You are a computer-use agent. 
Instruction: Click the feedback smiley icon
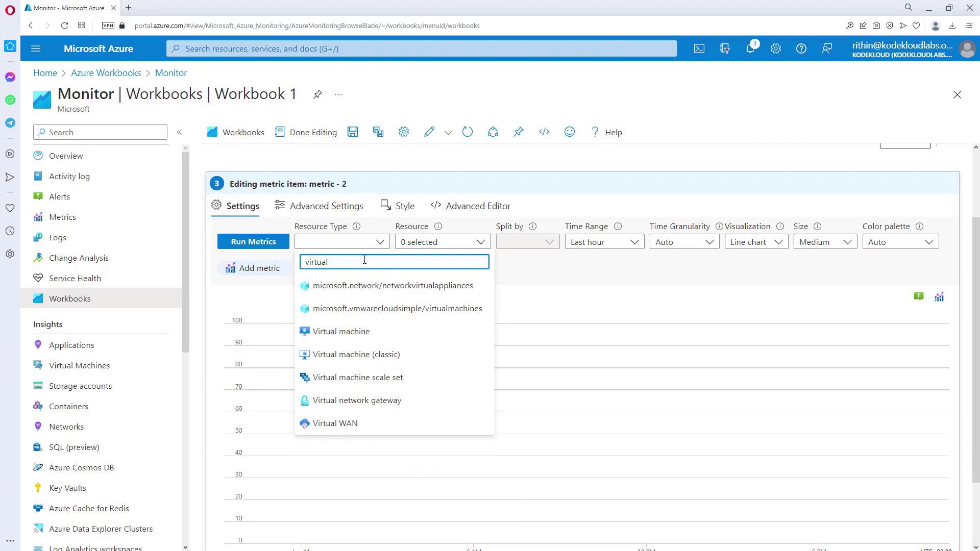570,132
